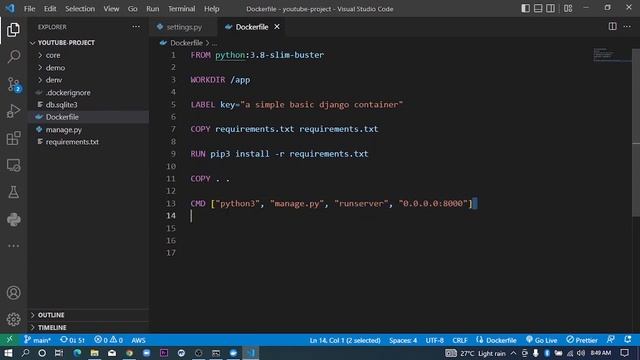Open the Manage gear menu
The width and height of the screenshot is (640, 360).
coord(13,319)
